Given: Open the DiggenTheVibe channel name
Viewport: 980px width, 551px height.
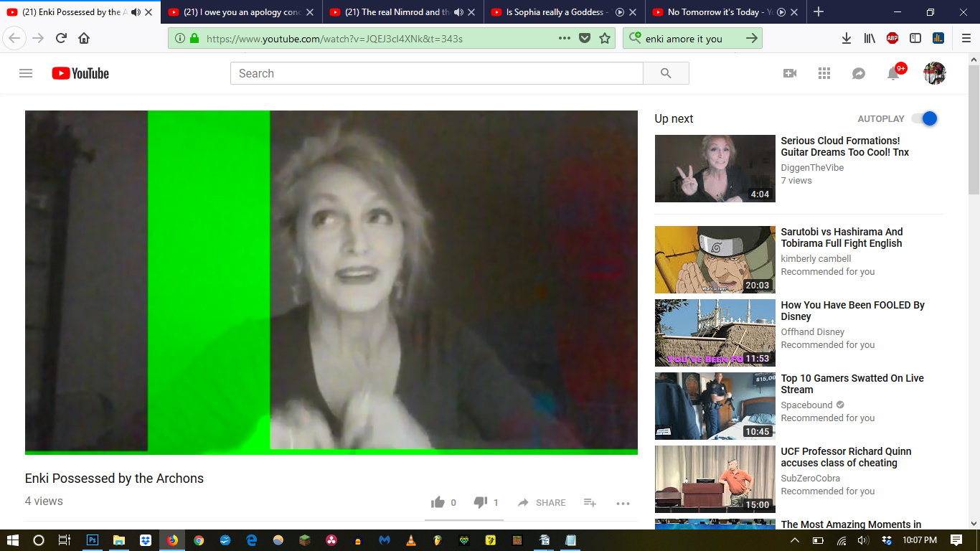Looking at the screenshot, I should tap(812, 168).
